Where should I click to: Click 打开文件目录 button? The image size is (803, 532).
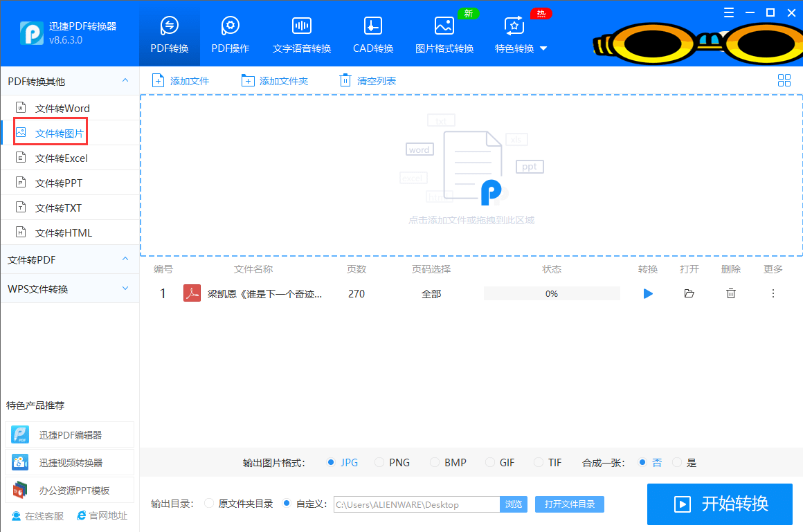(x=570, y=504)
